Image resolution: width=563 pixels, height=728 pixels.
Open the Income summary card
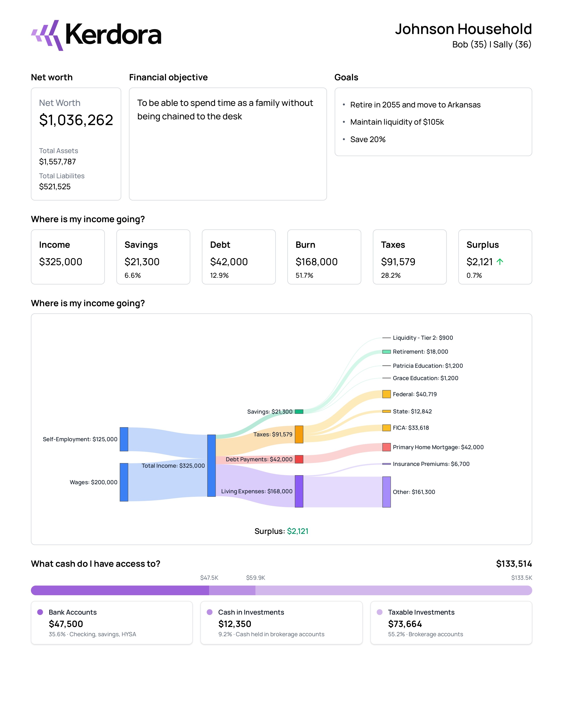(68, 257)
